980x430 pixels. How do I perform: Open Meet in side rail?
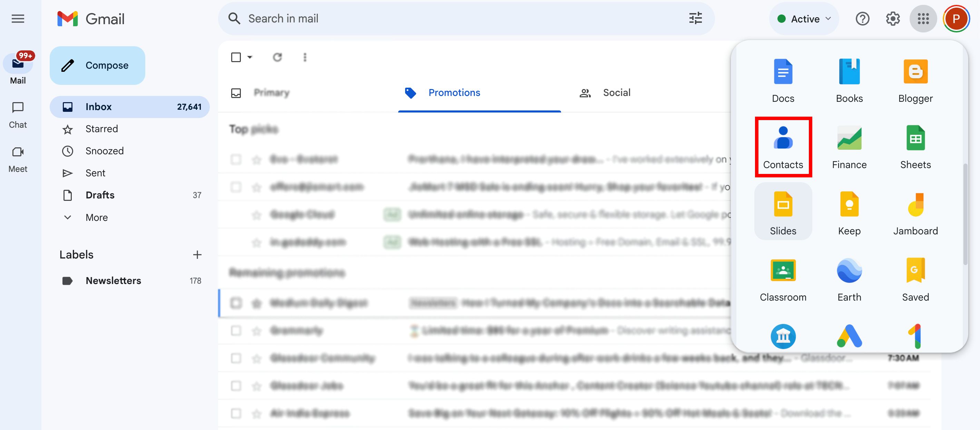point(18,159)
